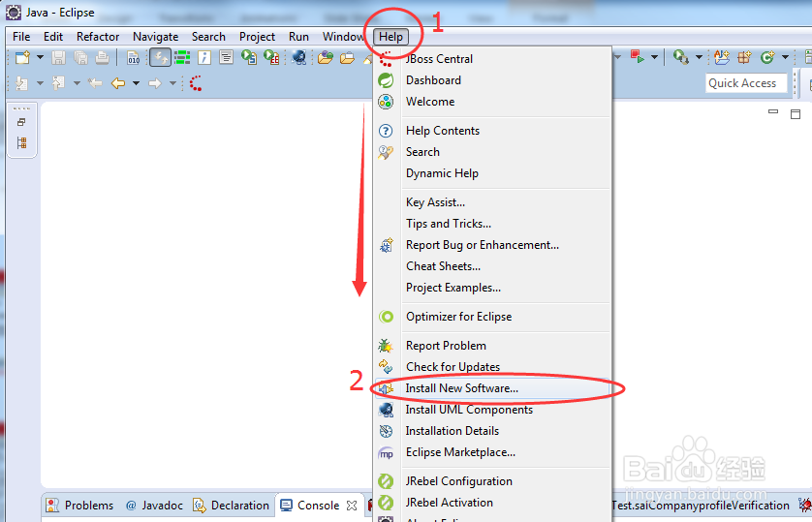Select Help Contents menu entry

tap(492, 131)
